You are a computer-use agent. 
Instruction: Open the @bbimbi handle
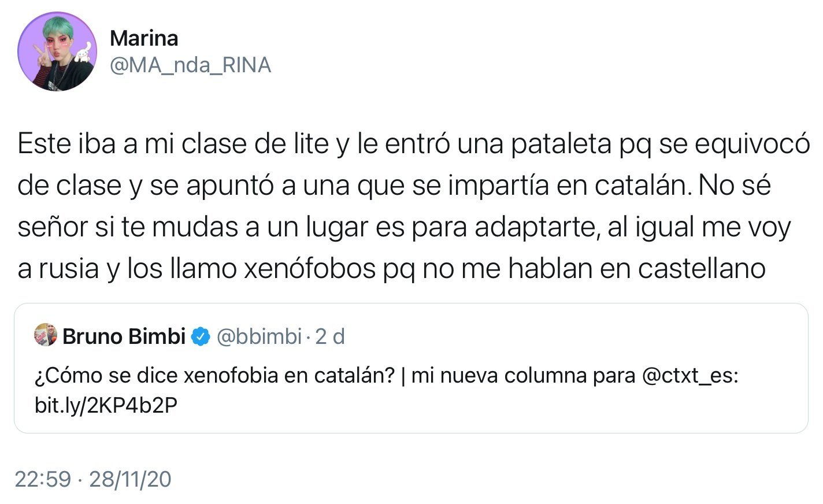[x=259, y=336]
